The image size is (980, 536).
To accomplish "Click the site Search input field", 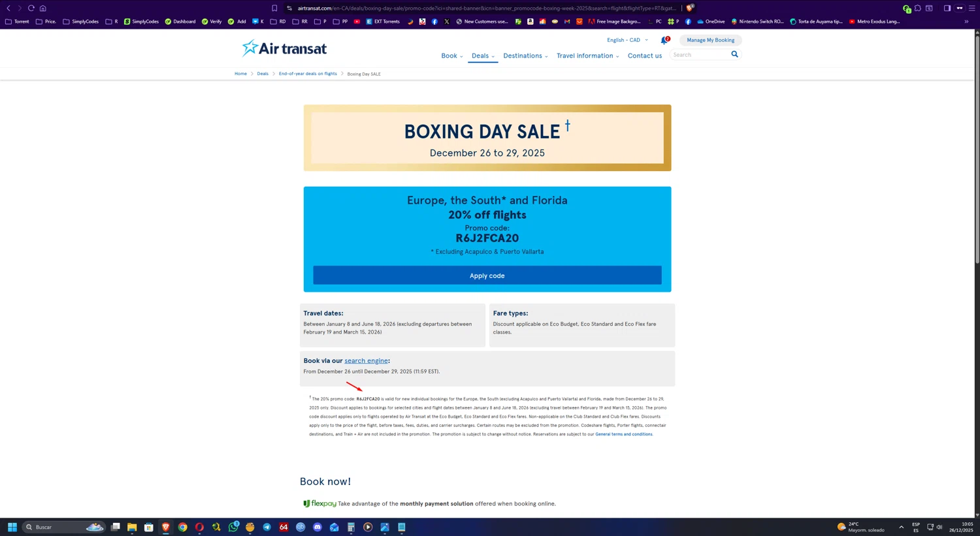I will pos(700,55).
